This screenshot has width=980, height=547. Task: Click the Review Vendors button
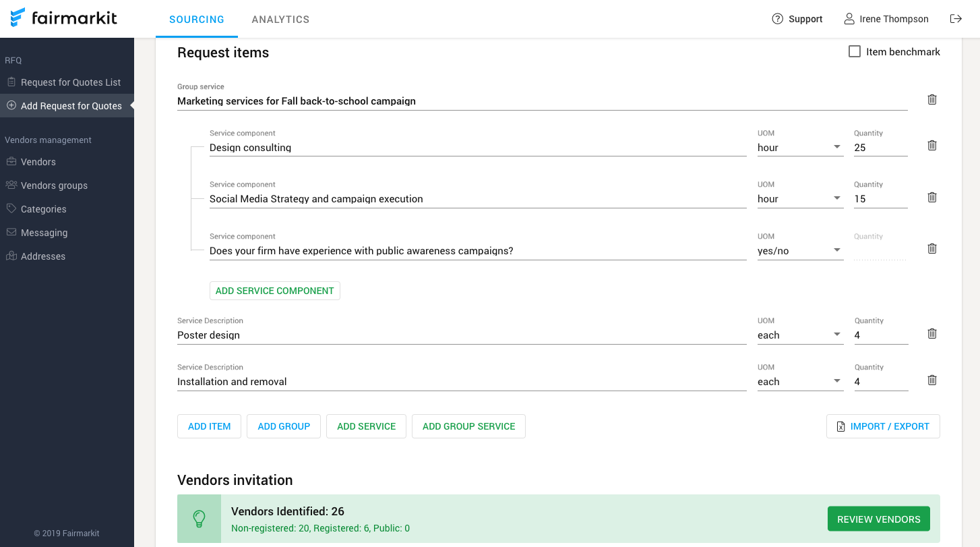click(x=878, y=519)
